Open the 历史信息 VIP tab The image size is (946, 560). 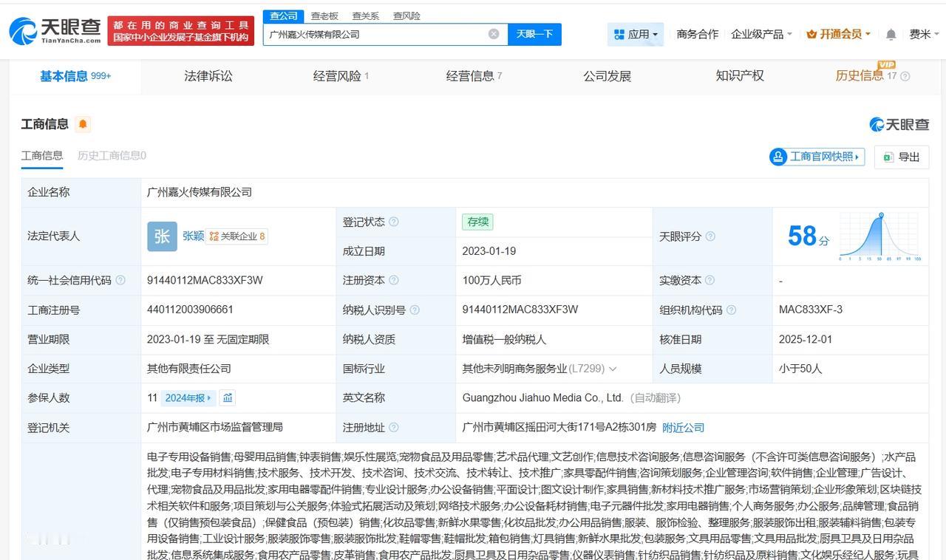865,75
